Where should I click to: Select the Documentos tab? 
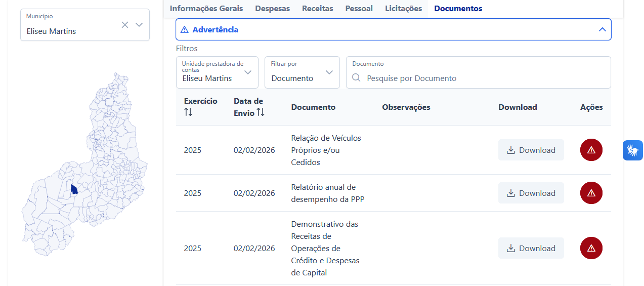coord(458,8)
